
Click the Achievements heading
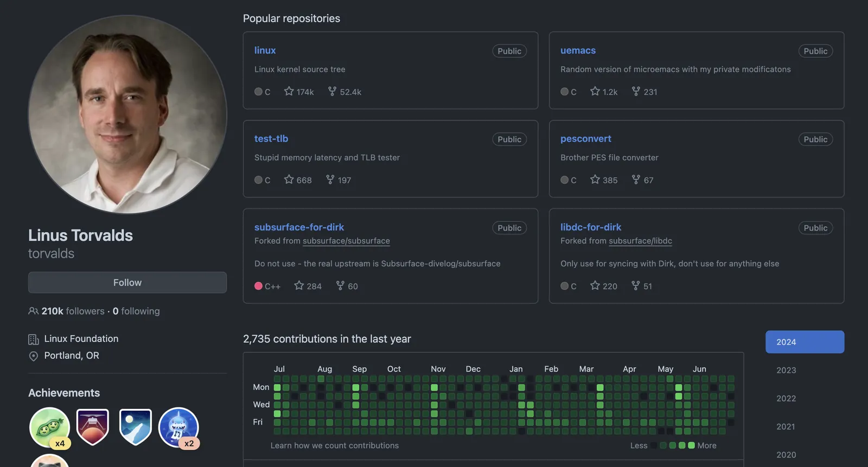click(x=64, y=393)
